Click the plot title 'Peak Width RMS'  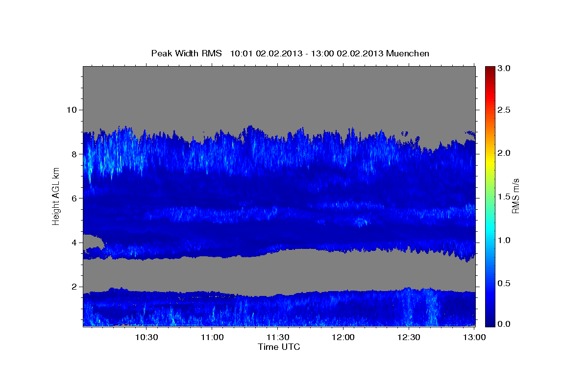pos(186,53)
